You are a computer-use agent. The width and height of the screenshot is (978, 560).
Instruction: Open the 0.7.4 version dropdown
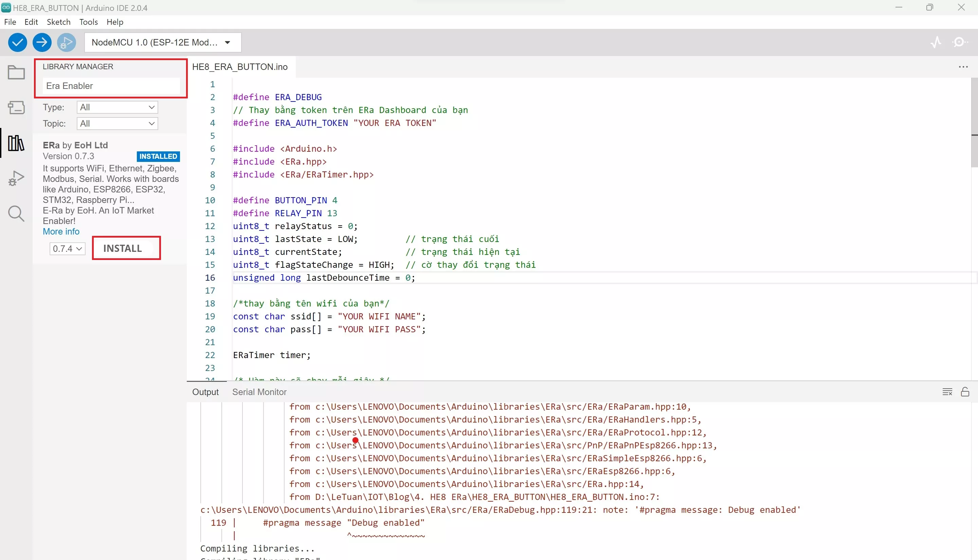pos(67,248)
